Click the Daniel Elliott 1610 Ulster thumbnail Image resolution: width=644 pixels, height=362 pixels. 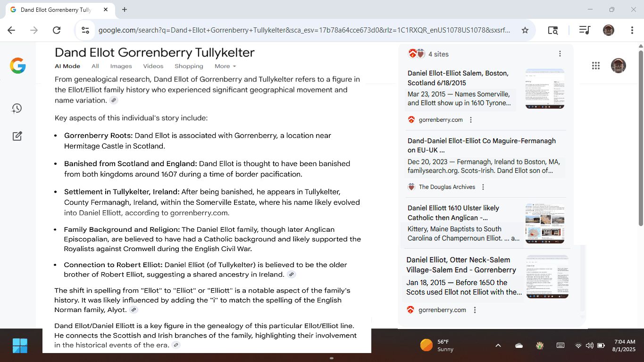coord(544,223)
